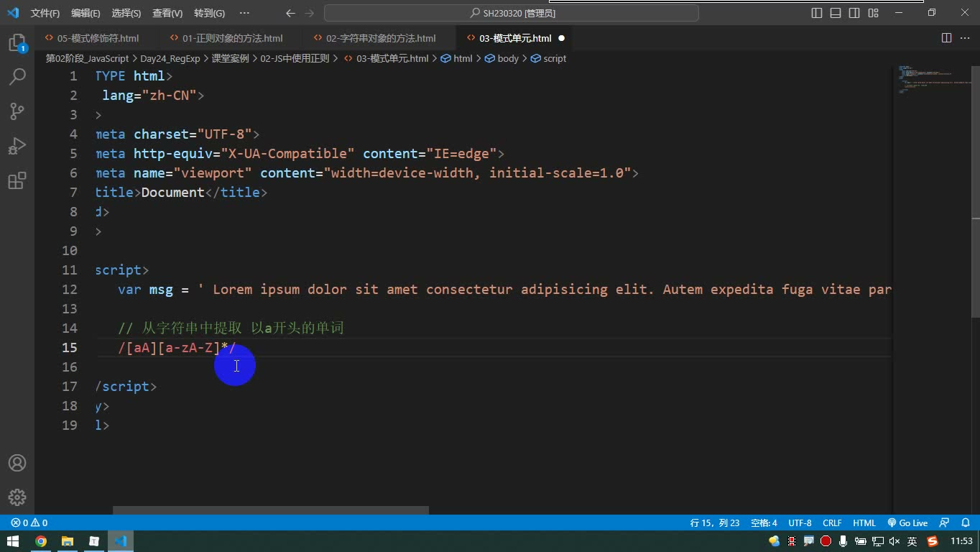Open the editor More Actions ellipsis

965,38
